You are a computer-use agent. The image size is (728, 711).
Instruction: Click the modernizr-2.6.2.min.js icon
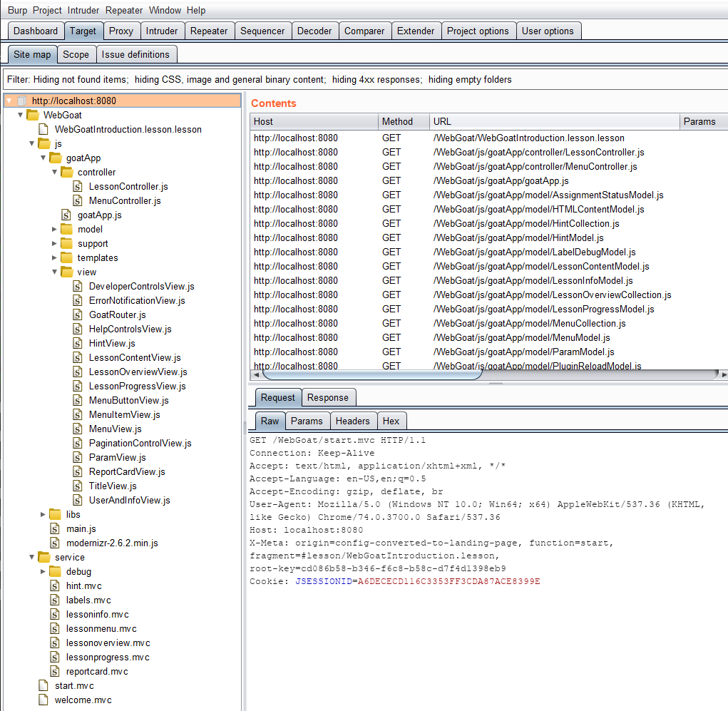click(x=55, y=543)
